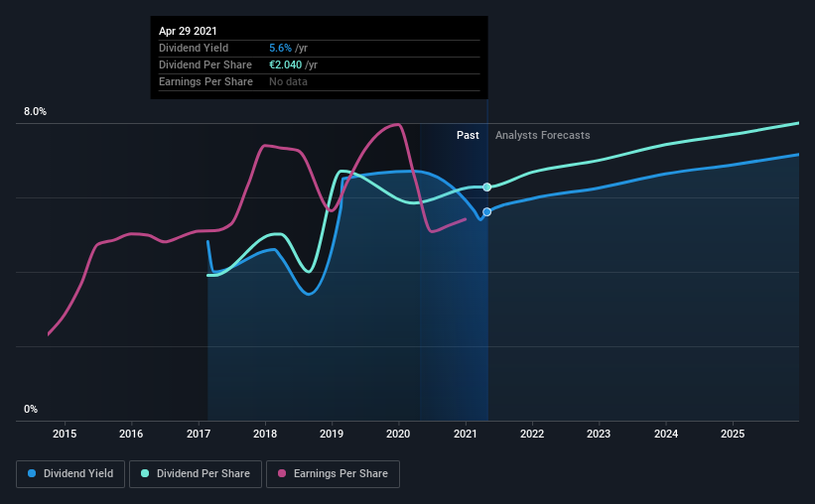Toggle the Dividend Per Share legend button
The height and width of the screenshot is (504, 815).
(196, 474)
